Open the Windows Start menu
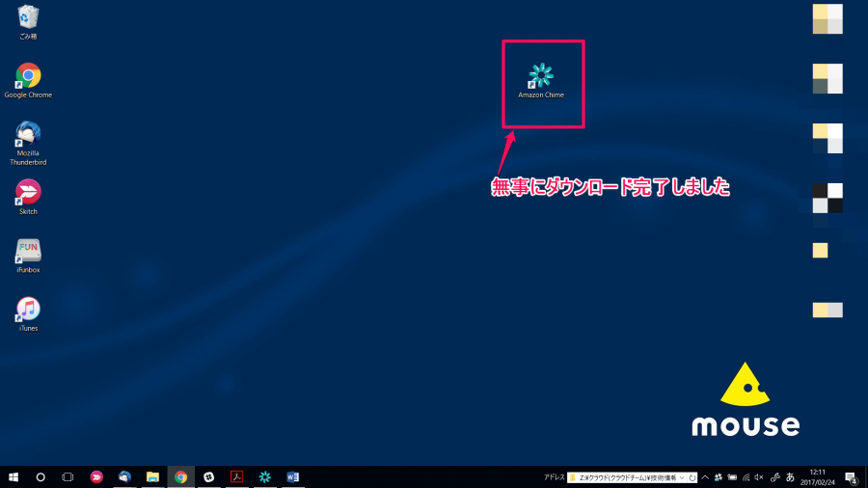The image size is (868, 488). click(x=14, y=477)
